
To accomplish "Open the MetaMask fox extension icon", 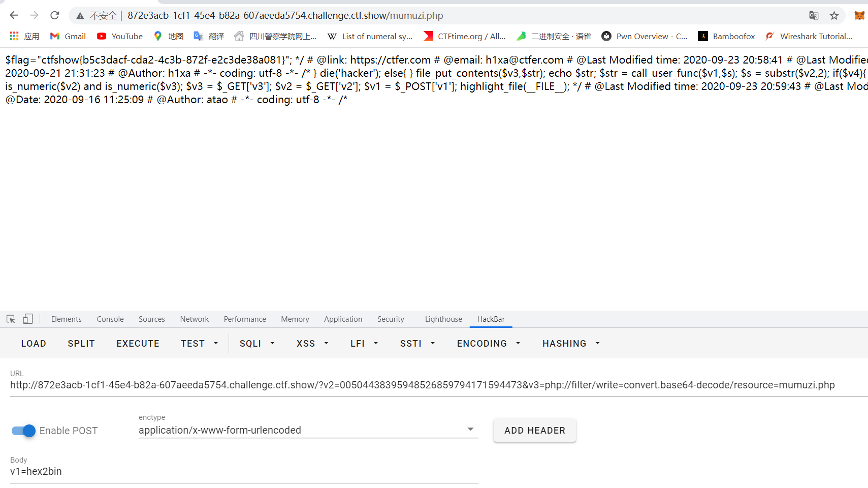I will [x=859, y=15].
